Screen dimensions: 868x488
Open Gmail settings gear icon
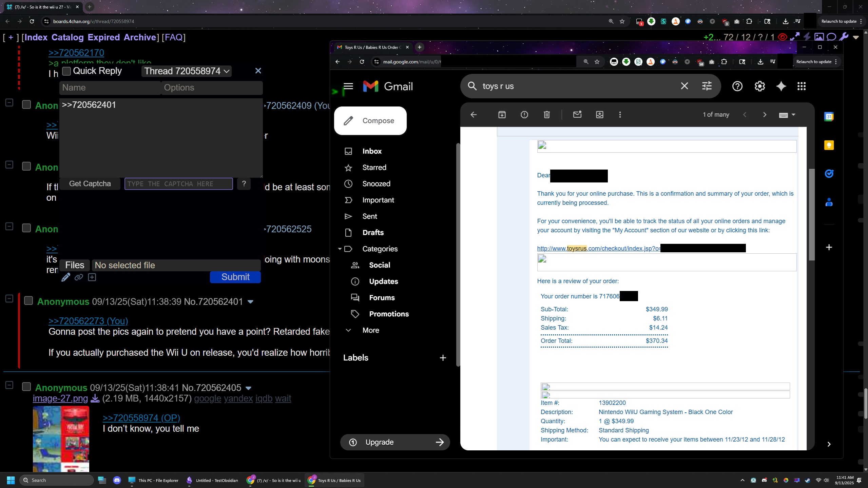point(760,86)
